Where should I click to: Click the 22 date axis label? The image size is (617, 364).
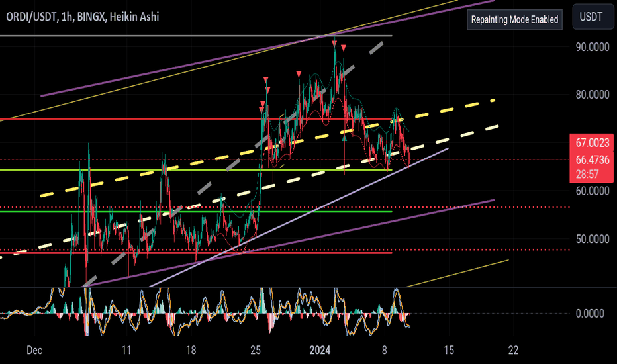[513, 350]
